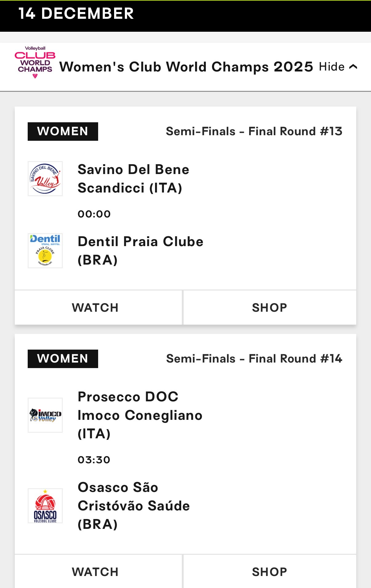This screenshot has width=371, height=588.
Task: Tap Dentil Praia Clube team logo
Action: (45, 251)
